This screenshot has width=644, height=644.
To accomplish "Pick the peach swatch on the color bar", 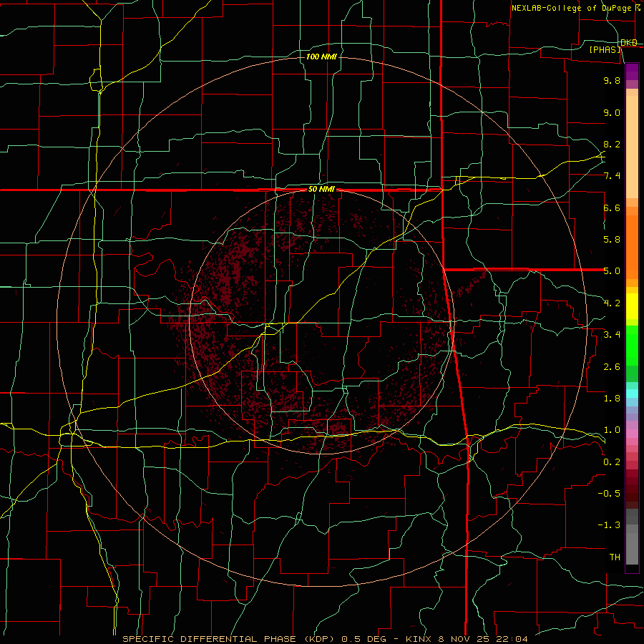I will [632, 147].
